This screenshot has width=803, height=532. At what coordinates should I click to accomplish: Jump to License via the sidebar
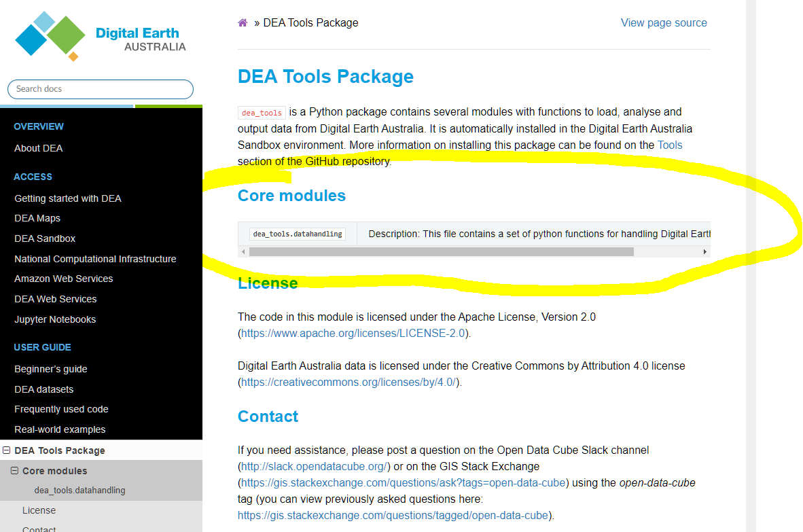(x=39, y=510)
